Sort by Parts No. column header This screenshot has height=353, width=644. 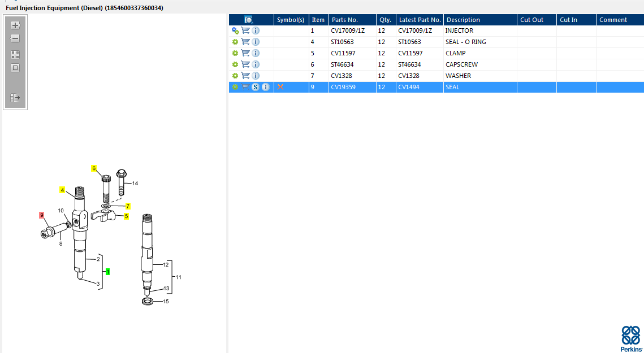tap(352, 20)
